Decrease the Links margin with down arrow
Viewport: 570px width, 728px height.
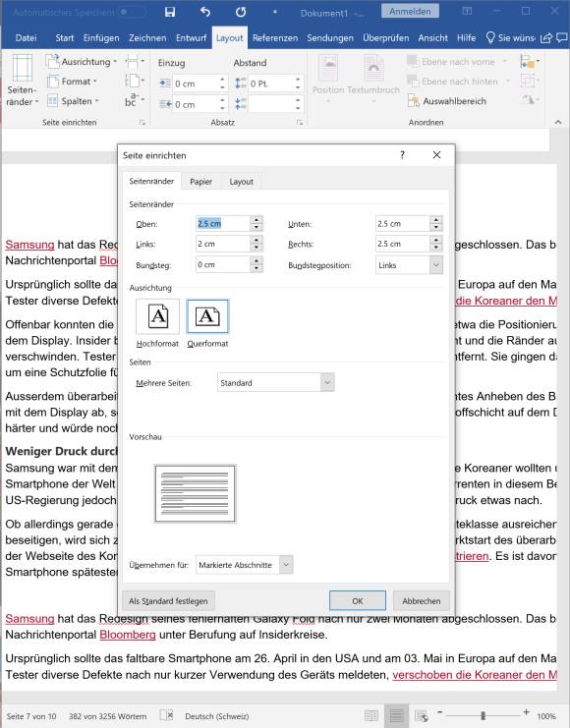pos(256,248)
